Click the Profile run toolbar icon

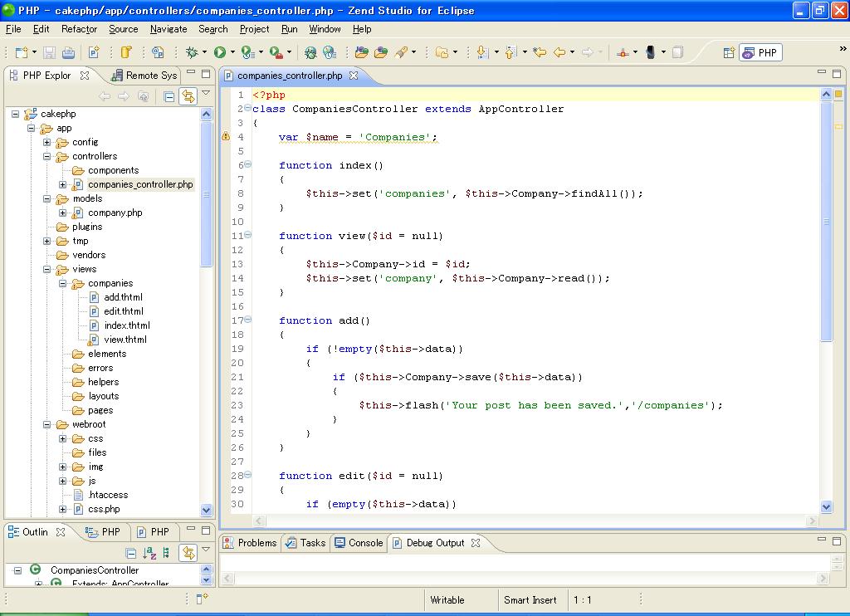pyautogui.click(x=247, y=52)
